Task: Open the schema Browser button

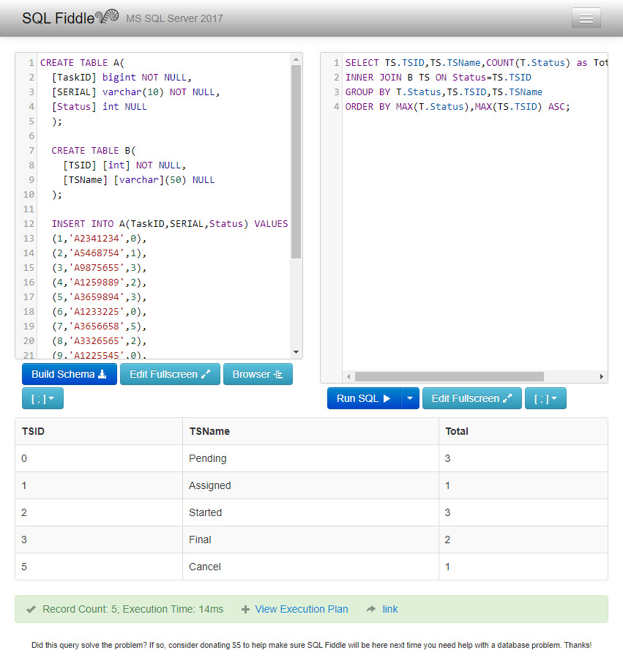Action: (258, 374)
